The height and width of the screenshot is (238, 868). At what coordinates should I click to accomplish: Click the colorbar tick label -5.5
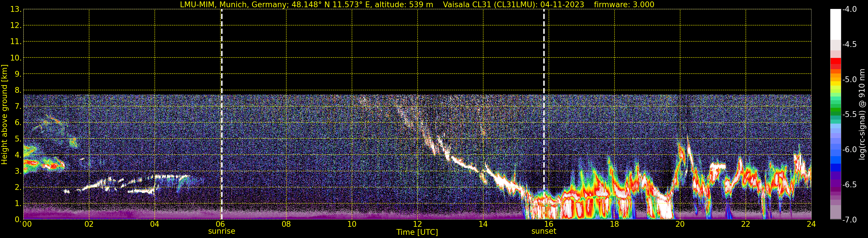849,115
